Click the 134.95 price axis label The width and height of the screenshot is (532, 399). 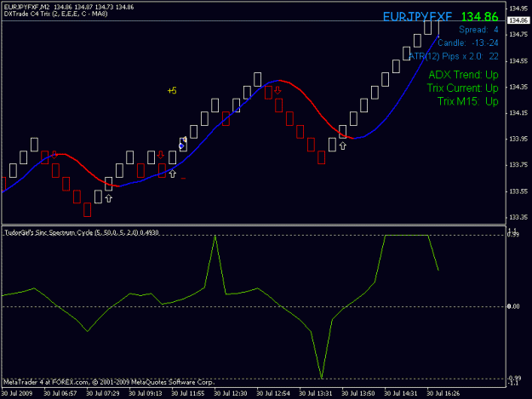click(x=518, y=9)
